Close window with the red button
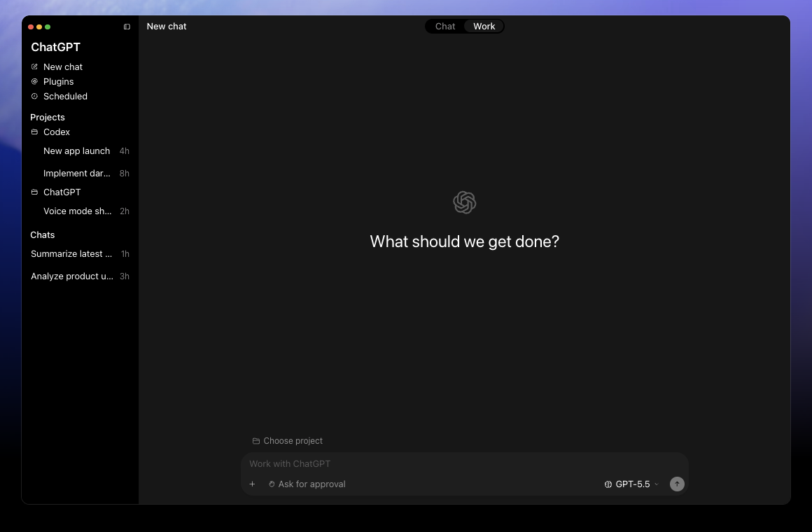Viewport: 812px width, 532px height. click(31, 27)
